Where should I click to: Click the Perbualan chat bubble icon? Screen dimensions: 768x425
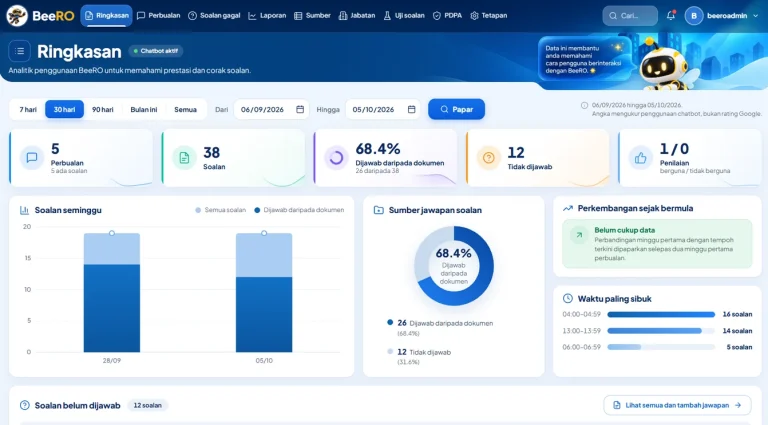32,158
